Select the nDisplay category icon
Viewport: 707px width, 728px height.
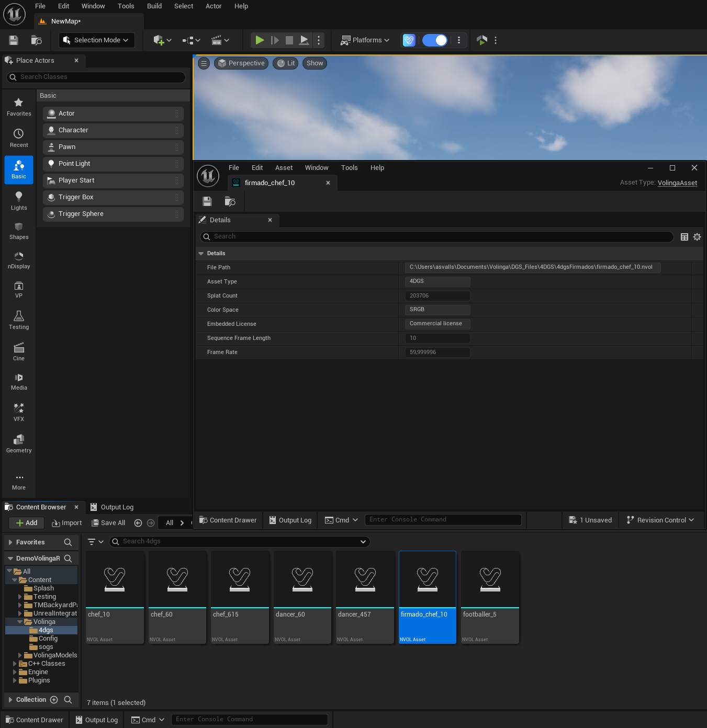tap(19, 260)
